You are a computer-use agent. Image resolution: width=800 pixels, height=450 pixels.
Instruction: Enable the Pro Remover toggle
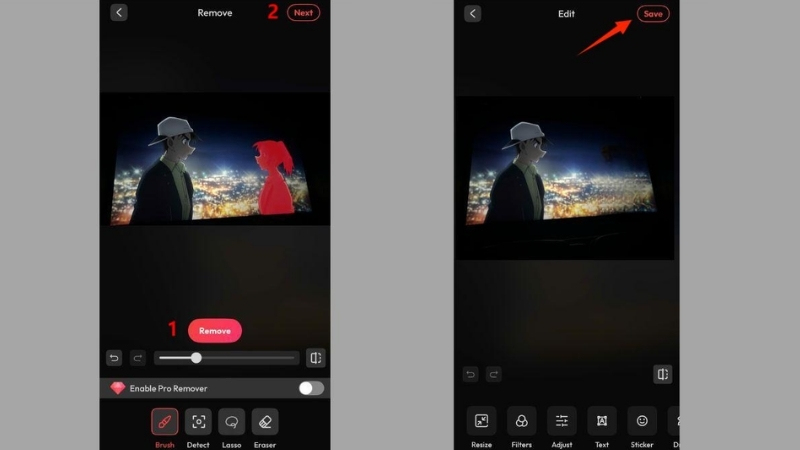click(x=311, y=388)
